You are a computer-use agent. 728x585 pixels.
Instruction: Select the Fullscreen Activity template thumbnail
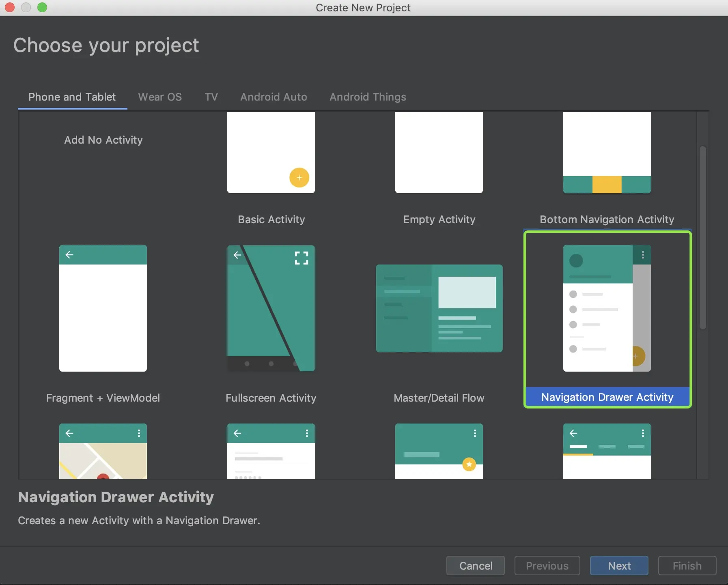tap(271, 308)
